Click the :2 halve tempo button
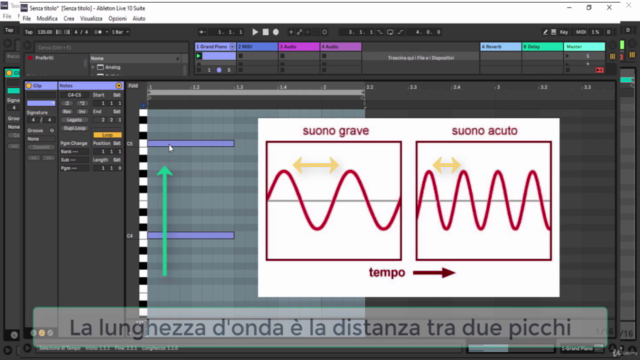Screen dimensions: 640x360 67,103
